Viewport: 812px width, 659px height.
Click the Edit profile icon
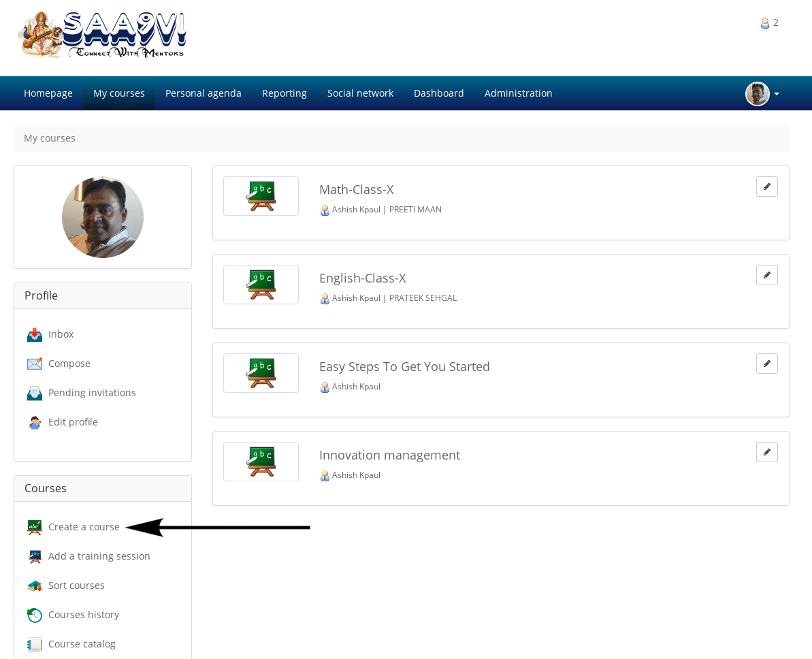click(35, 423)
